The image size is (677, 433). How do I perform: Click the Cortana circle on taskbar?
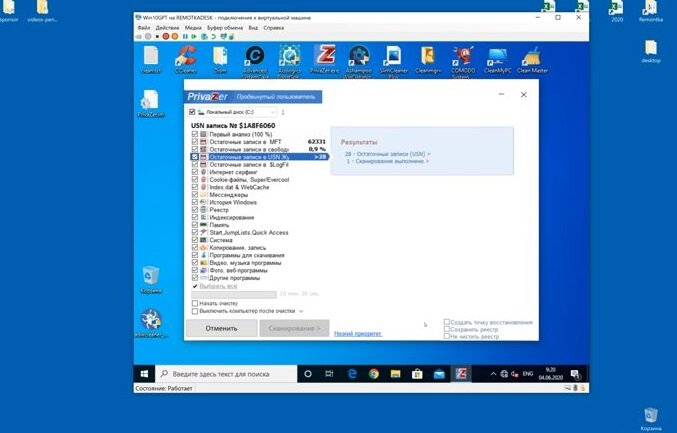tap(308, 374)
